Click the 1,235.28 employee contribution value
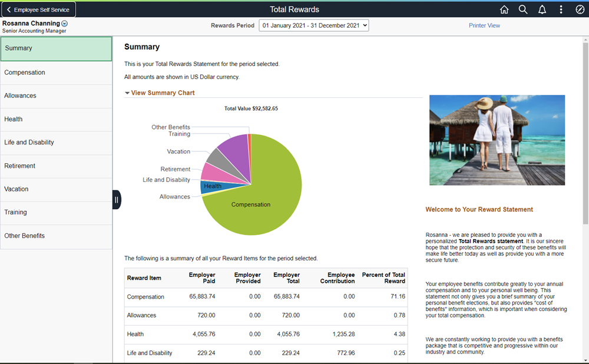Screen dimensions: 589x364 coord(343,335)
